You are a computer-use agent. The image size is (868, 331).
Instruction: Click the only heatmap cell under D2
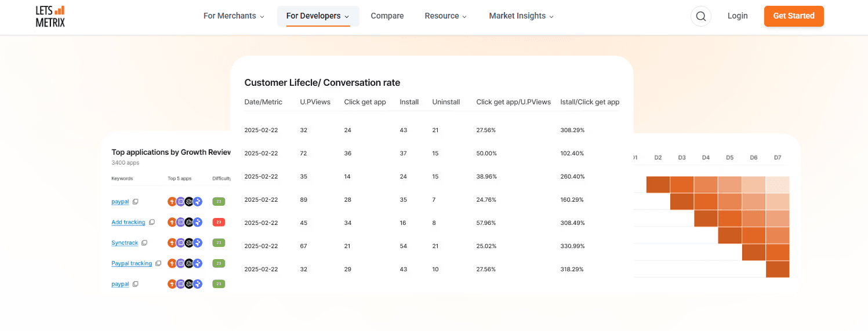[658, 184]
